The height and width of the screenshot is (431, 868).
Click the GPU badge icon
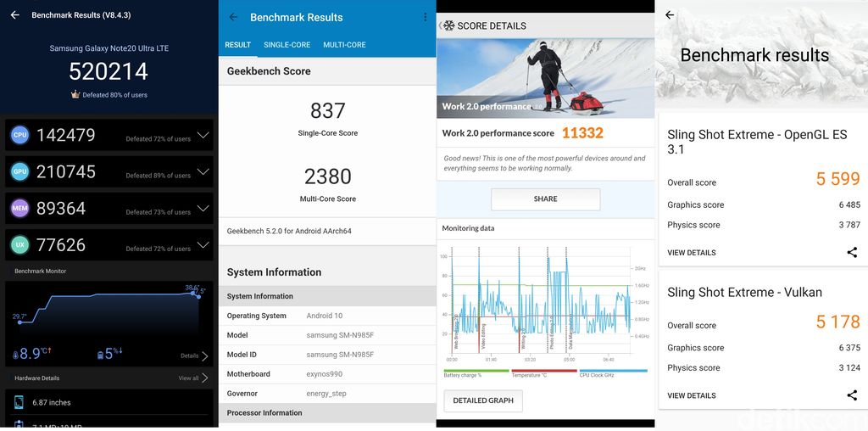20,171
